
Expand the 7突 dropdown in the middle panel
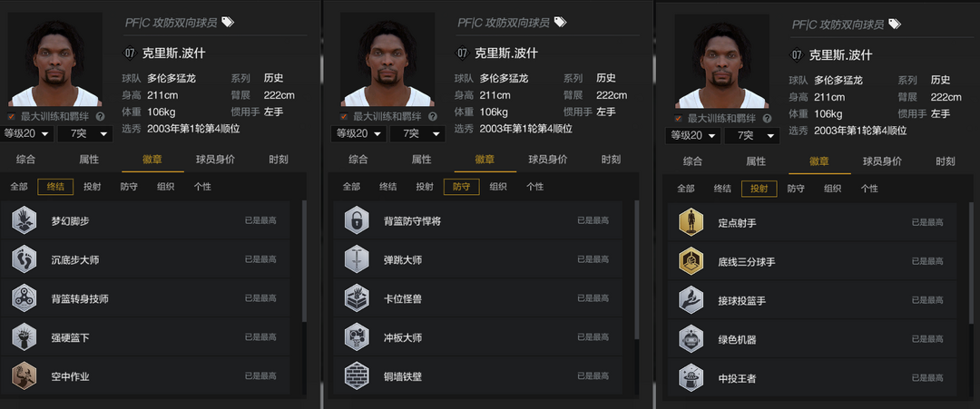point(417,133)
